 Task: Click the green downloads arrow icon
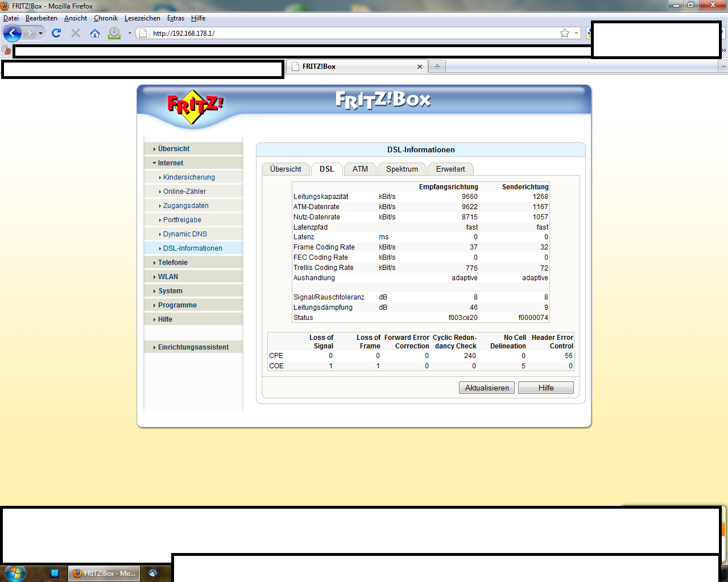(x=114, y=33)
